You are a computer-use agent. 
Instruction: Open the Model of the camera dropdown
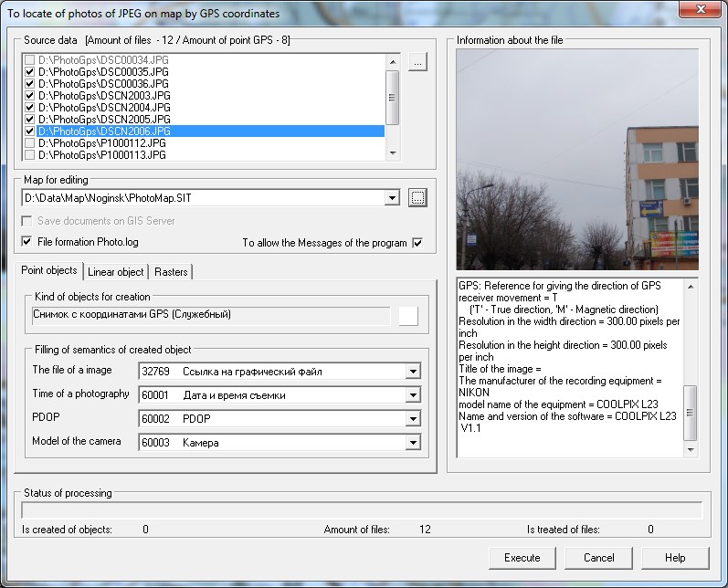pos(413,442)
